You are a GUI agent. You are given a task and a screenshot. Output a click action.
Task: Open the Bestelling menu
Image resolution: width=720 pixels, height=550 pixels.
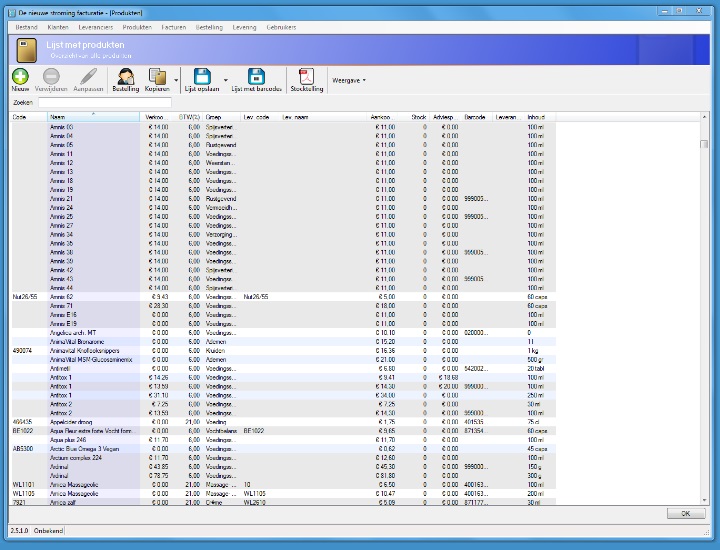point(209,28)
